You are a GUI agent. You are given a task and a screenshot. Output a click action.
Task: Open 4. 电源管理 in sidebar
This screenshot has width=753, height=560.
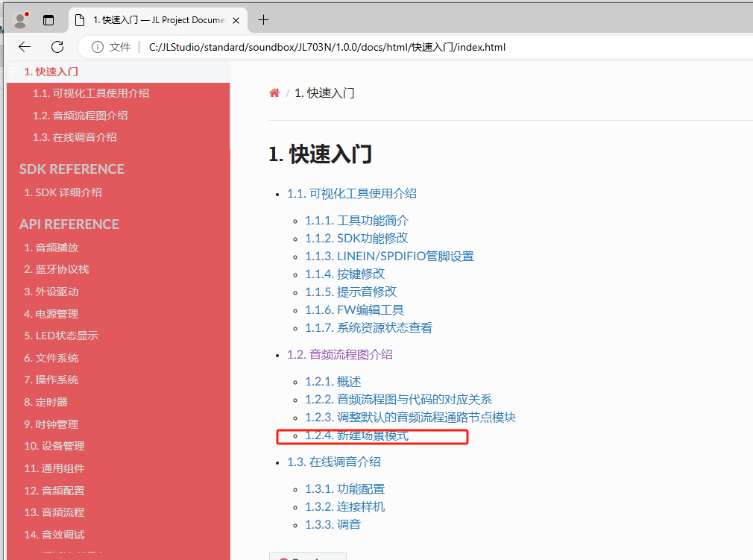pos(51,314)
